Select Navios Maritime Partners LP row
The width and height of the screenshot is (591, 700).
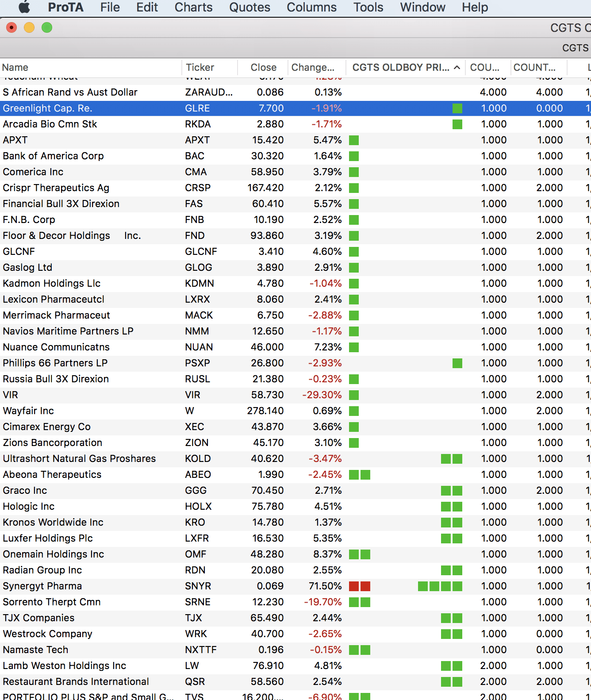tap(295, 331)
